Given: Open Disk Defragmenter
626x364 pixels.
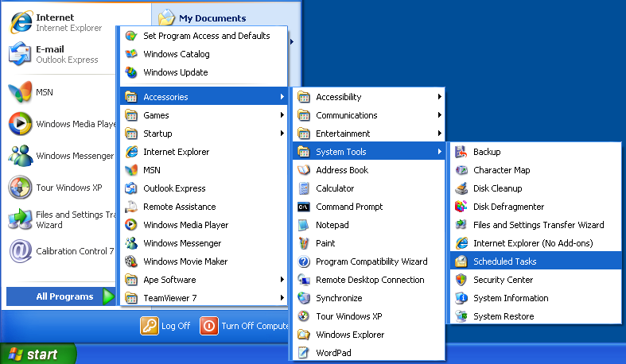Looking at the screenshot, I should tap(536, 207).
